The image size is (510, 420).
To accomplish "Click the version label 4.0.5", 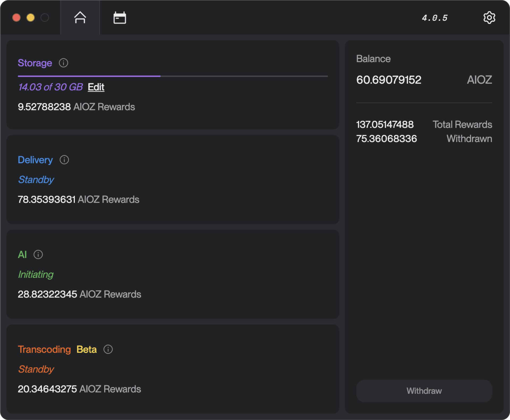I will point(435,18).
